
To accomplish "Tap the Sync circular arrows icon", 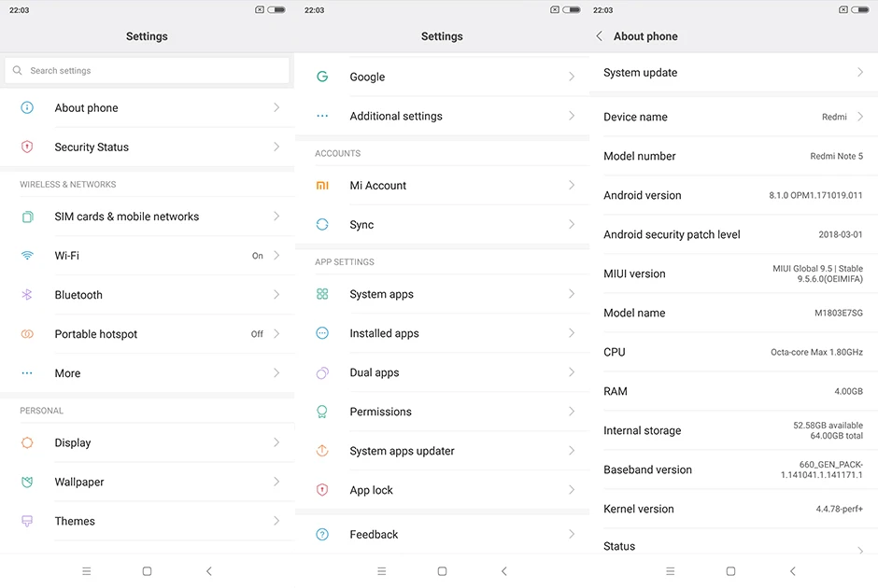I will pyautogui.click(x=322, y=224).
